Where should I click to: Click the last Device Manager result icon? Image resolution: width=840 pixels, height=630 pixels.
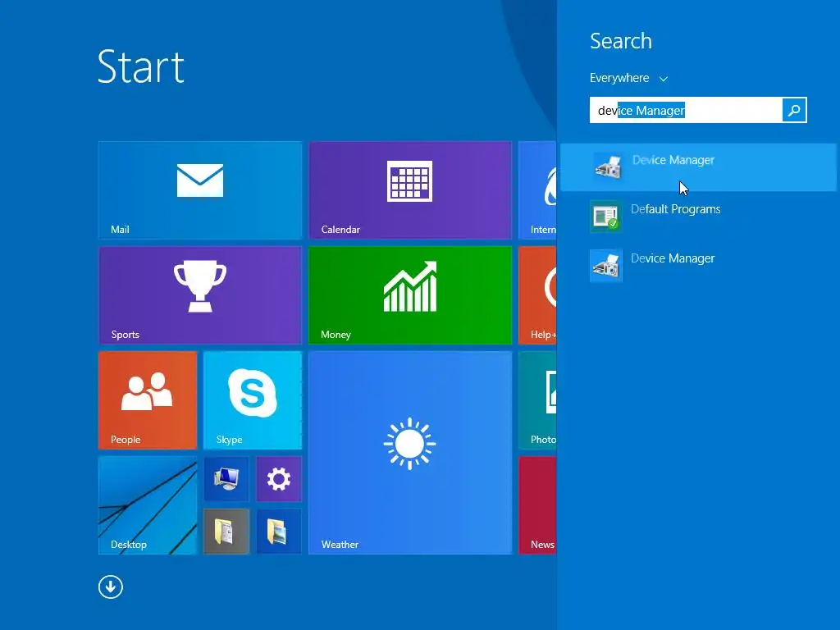[x=606, y=265]
